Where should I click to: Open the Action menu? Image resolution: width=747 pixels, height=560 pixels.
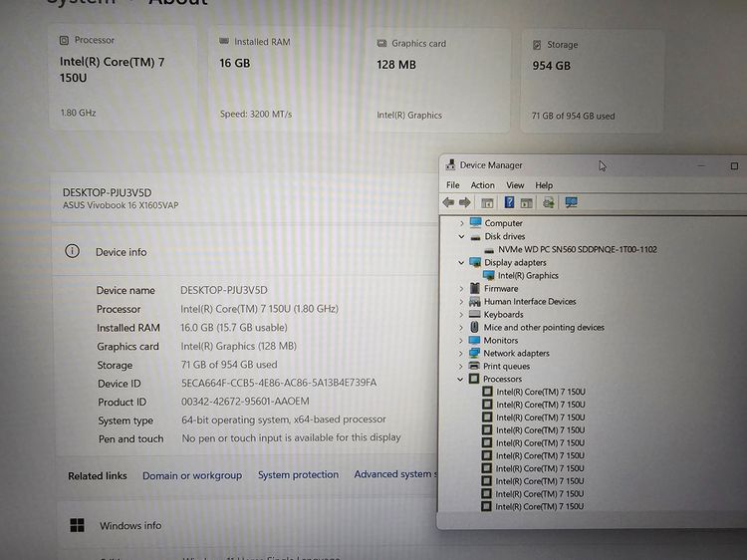[483, 185]
